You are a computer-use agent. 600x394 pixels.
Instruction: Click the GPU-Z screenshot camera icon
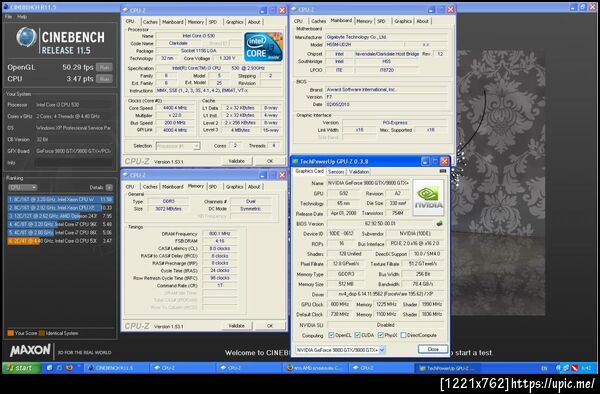tap(443, 171)
